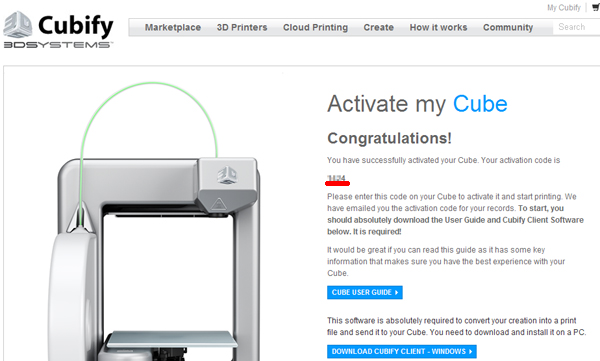Image resolution: width=600 pixels, height=361 pixels.
Task: Click Download Cubify Client - Windows button
Action: point(402,351)
